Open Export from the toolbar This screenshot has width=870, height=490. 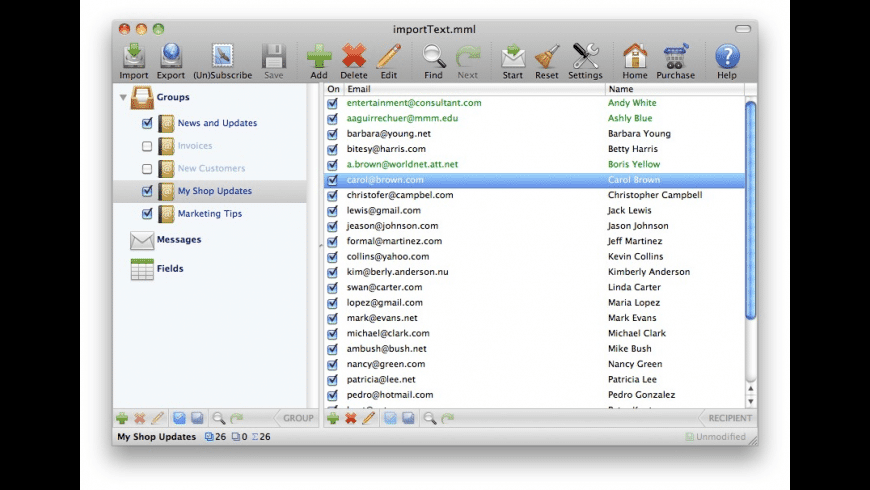click(x=171, y=57)
